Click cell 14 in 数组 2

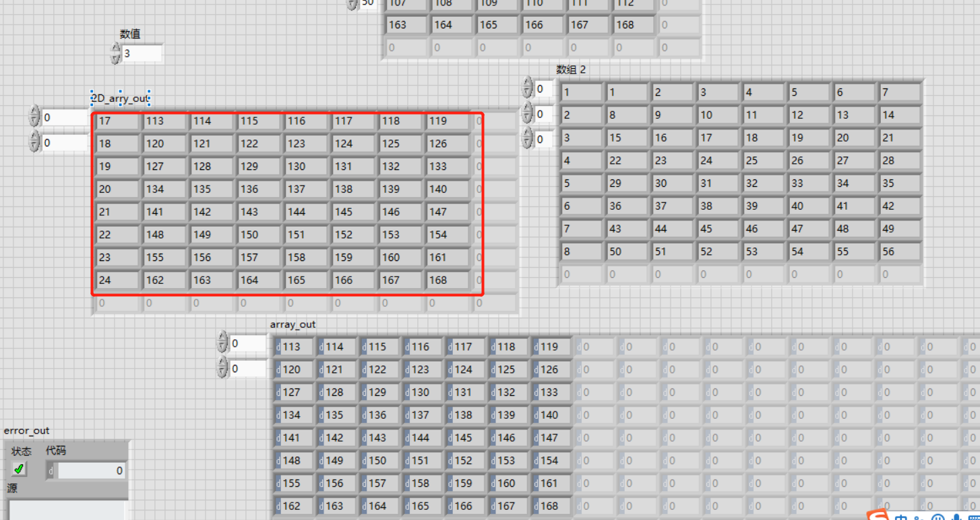coord(900,115)
